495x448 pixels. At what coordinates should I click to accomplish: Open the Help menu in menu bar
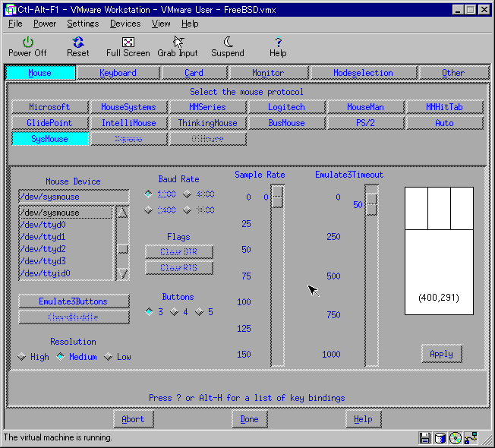(190, 24)
